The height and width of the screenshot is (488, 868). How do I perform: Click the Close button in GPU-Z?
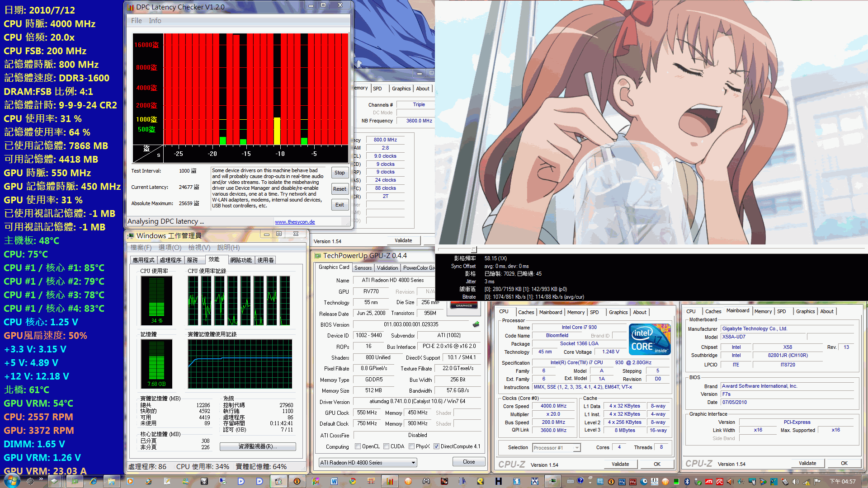point(469,462)
